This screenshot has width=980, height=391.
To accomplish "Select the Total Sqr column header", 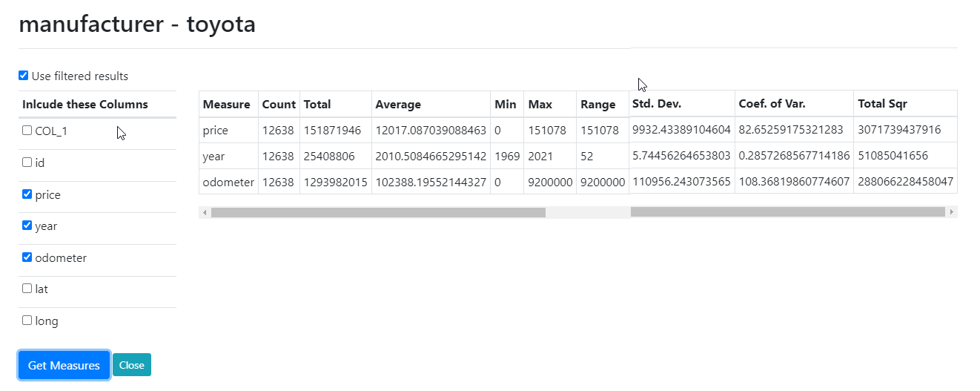I will [x=882, y=104].
